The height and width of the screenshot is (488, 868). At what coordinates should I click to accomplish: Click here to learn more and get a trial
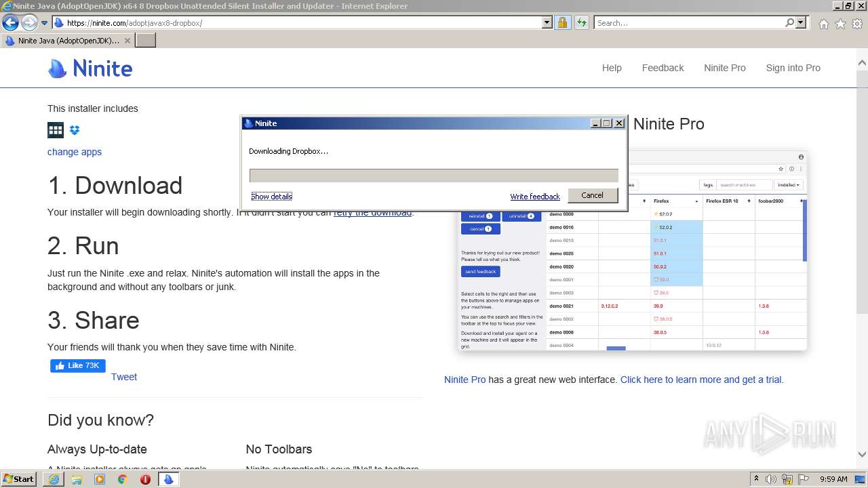coord(702,380)
